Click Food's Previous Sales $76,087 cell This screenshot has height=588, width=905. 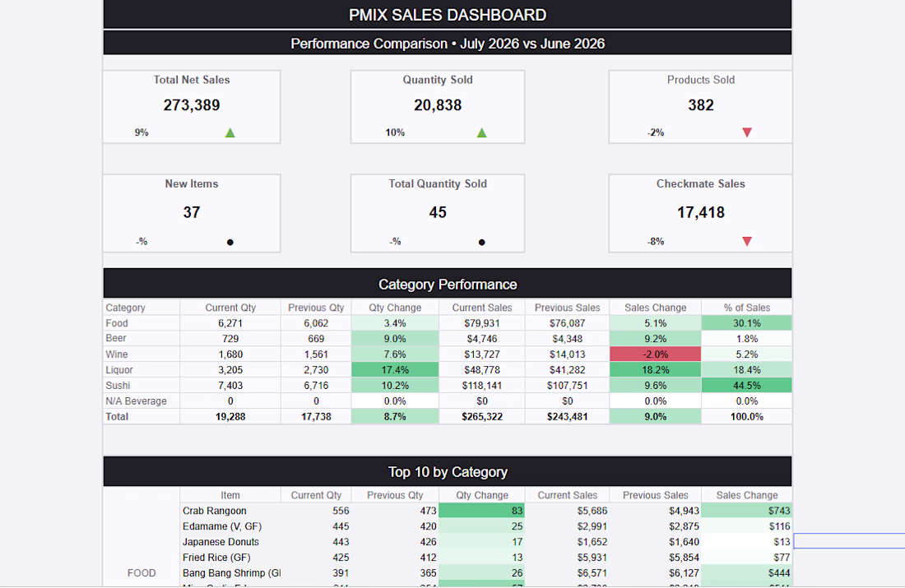click(568, 323)
